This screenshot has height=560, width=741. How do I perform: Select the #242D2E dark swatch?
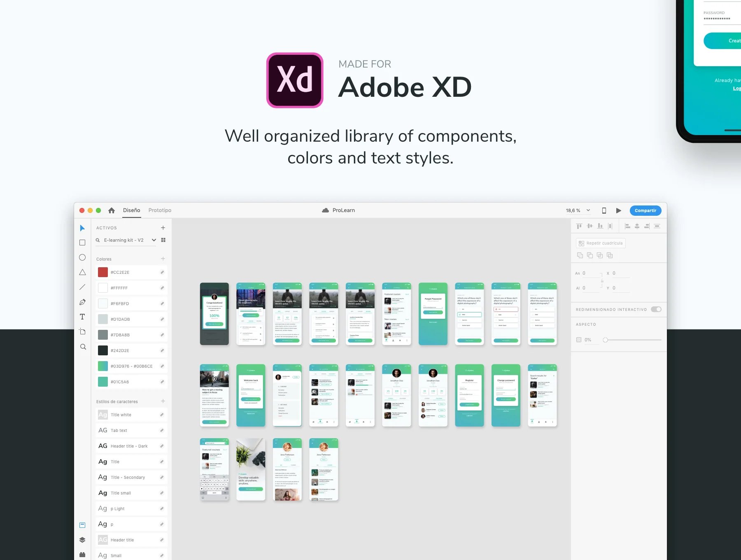[103, 350]
